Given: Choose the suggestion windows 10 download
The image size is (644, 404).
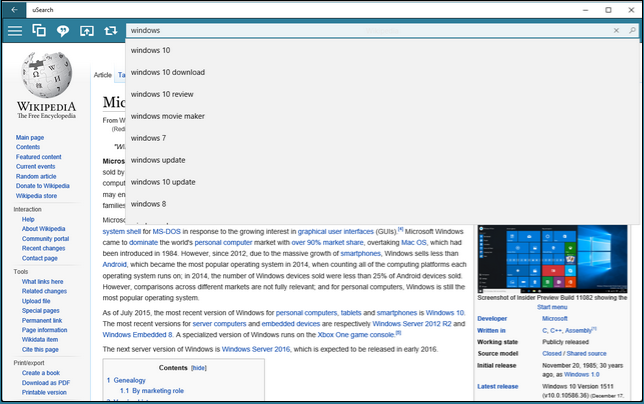Looking at the screenshot, I should click(383, 72).
